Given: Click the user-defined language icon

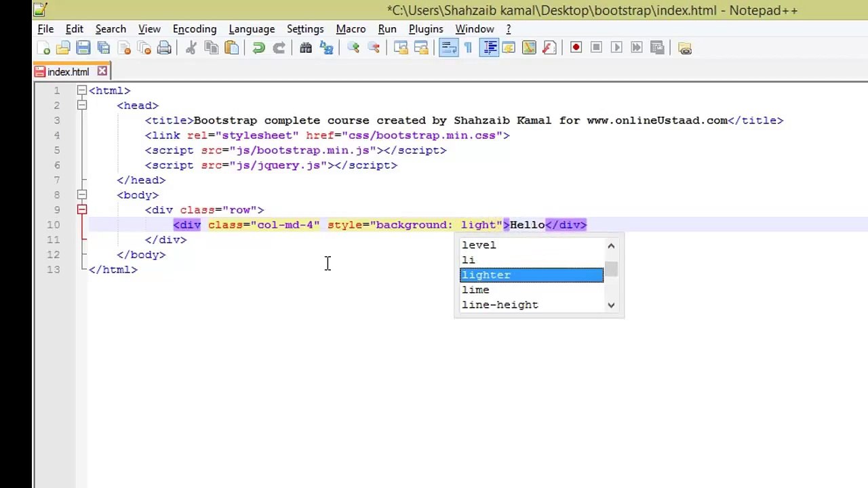Looking at the screenshot, I should [509, 48].
